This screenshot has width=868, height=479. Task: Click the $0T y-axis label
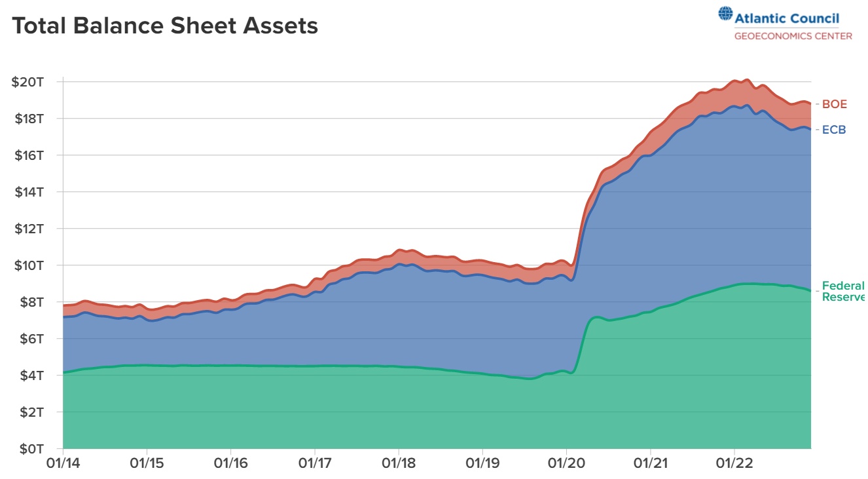pos(30,449)
